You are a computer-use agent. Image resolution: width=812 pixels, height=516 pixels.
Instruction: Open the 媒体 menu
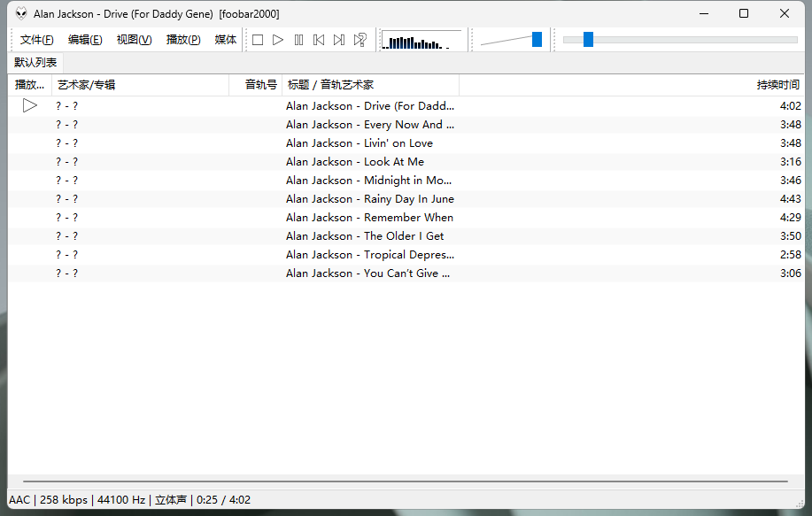[x=225, y=40]
